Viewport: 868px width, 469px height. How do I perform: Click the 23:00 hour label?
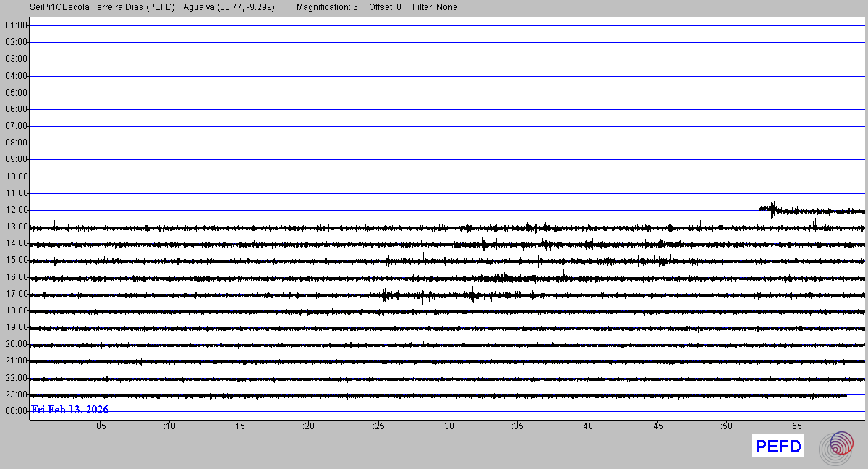(x=16, y=394)
